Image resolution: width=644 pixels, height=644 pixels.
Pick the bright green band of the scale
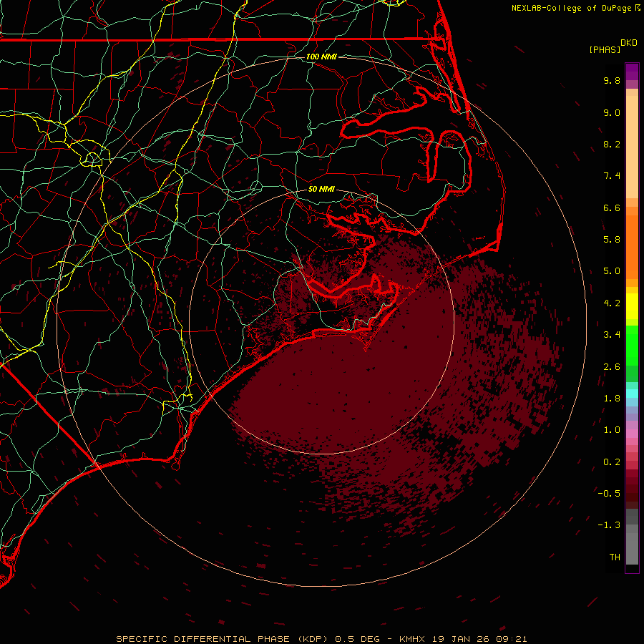point(632,346)
